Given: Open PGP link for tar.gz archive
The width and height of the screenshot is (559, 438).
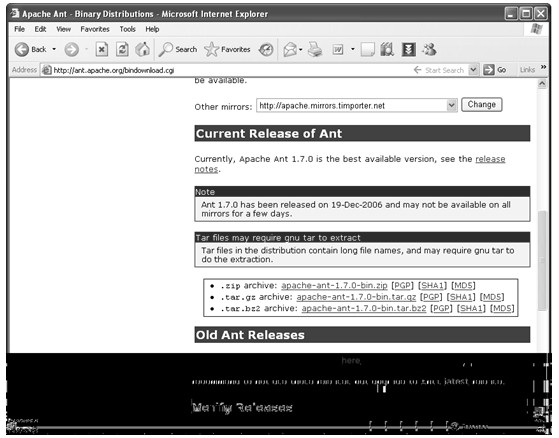Looking at the screenshot, I should tap(431, 297).
